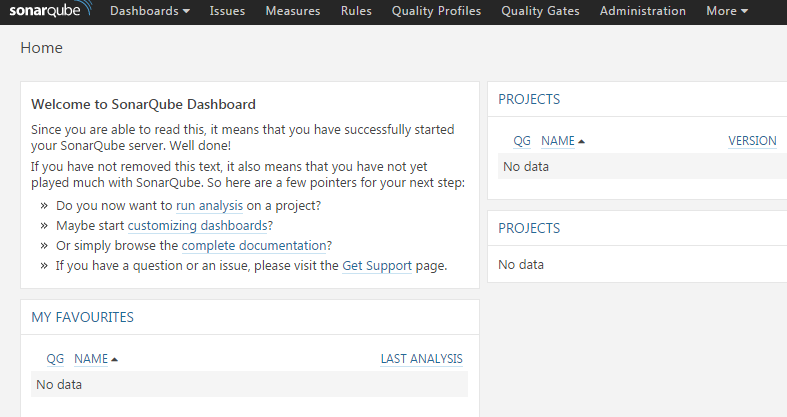Go to Administration
Screen dimensions: 787x417
[642, 11]
